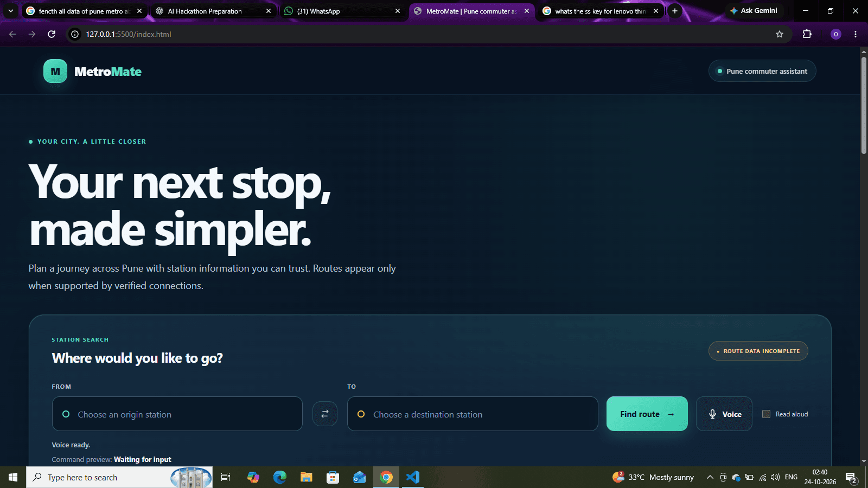Open a new browser tab
868x488 pixels.
675,11
